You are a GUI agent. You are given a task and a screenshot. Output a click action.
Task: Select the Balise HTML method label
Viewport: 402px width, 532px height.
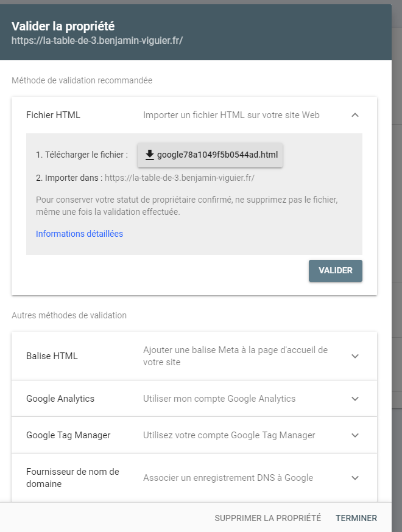52,356
